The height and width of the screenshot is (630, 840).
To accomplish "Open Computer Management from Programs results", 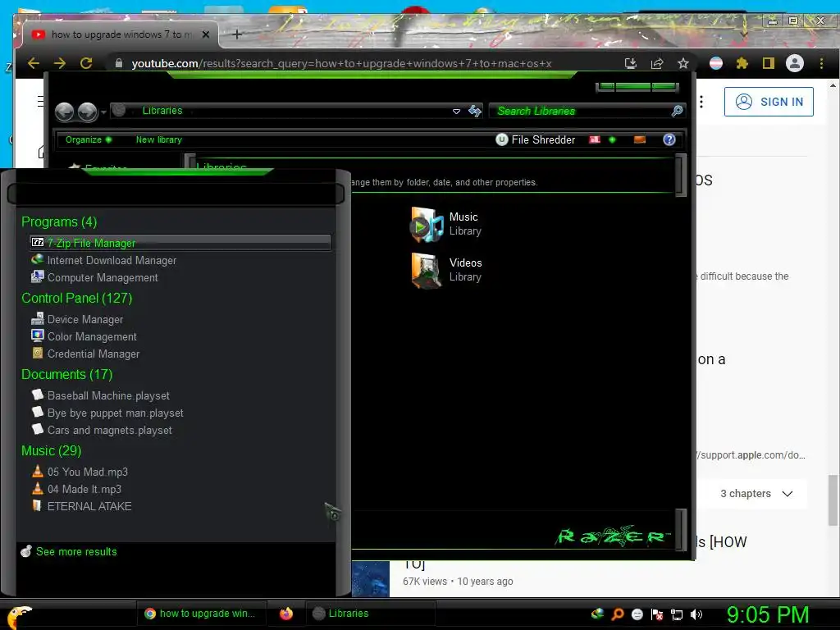I will [x=95, y=277].
